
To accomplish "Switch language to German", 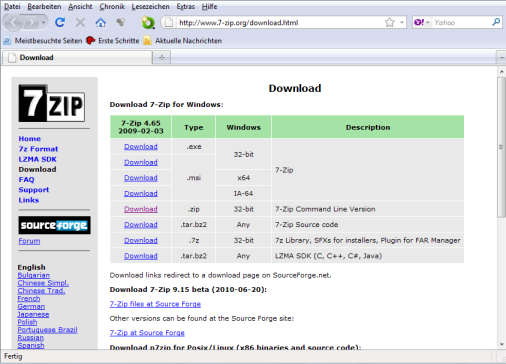I will tap(31, 306).
